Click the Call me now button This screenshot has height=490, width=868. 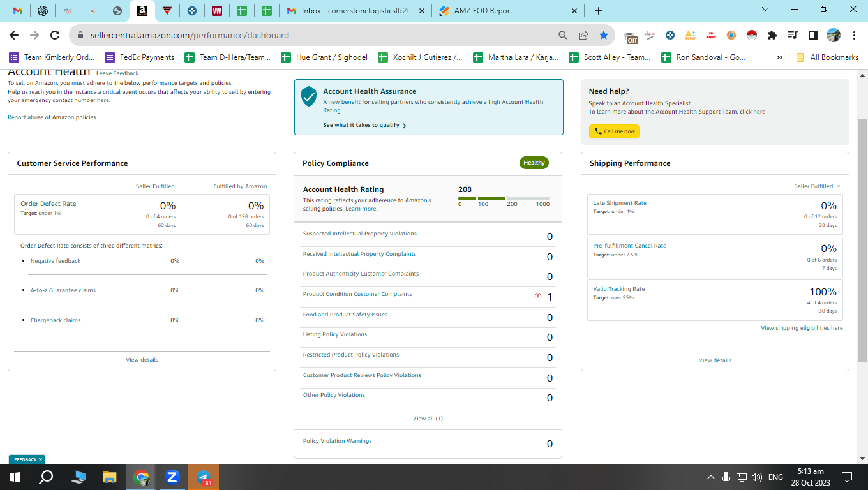(614, 131)
